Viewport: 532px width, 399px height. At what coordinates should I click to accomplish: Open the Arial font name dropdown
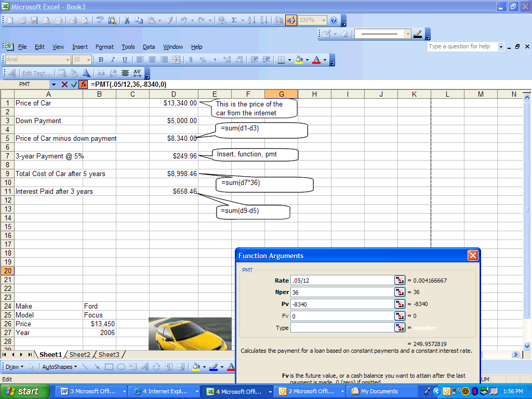click(x=68, y=60)
